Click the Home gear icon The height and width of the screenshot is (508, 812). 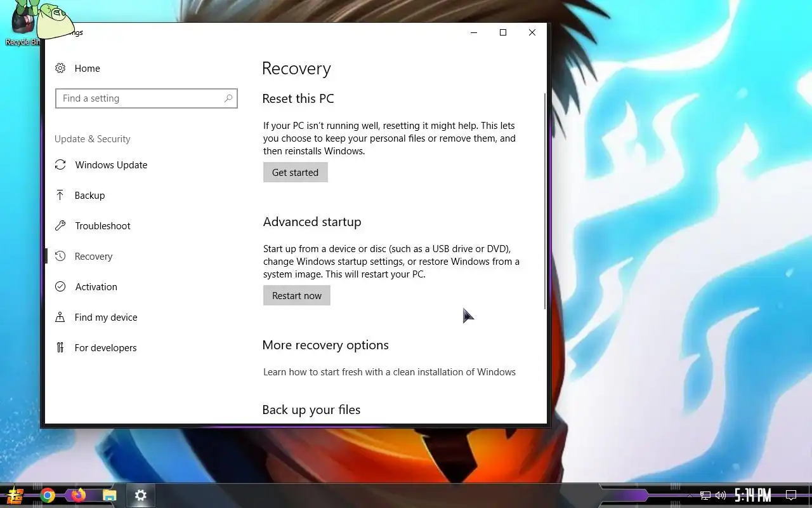tap(60, 68)
